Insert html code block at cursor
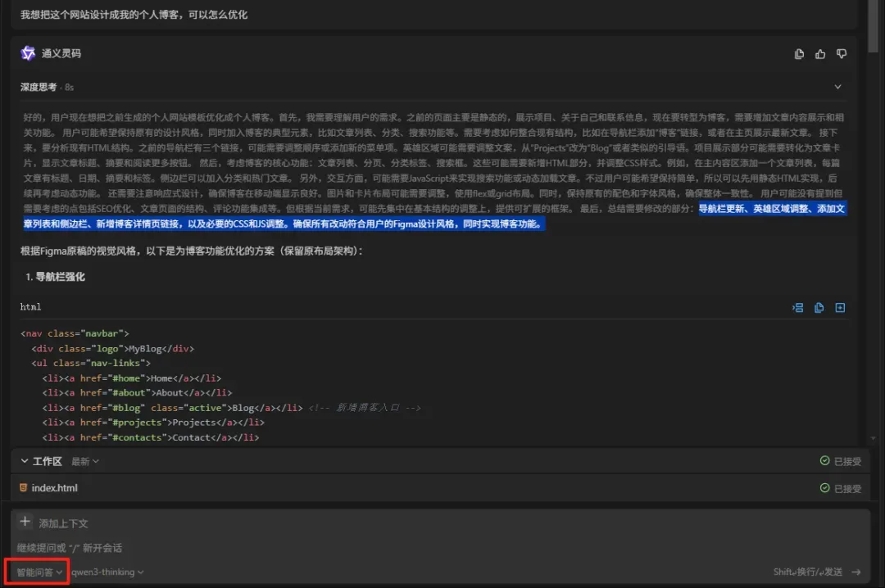Image resolution: width=885 pixels, height=588 pixels. (x=797, y=308)
